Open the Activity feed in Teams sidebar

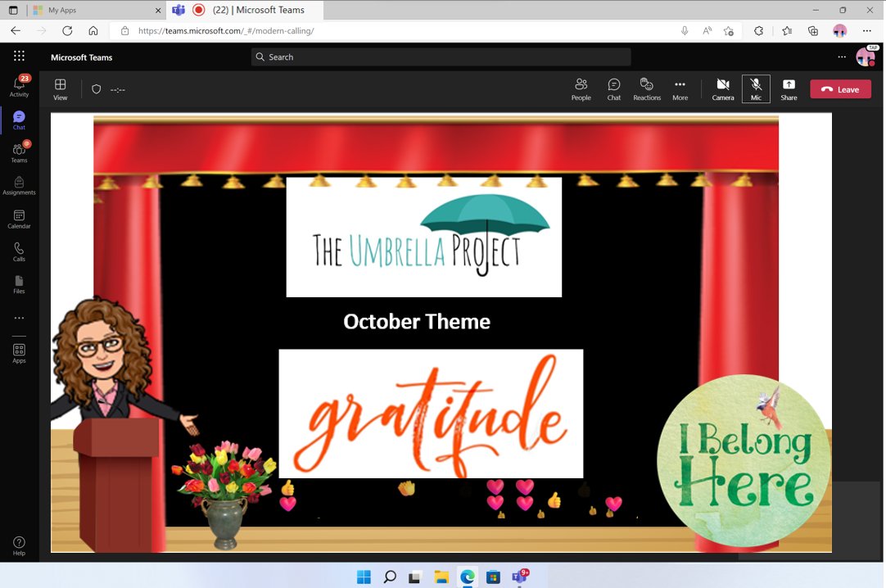(19, 86)
